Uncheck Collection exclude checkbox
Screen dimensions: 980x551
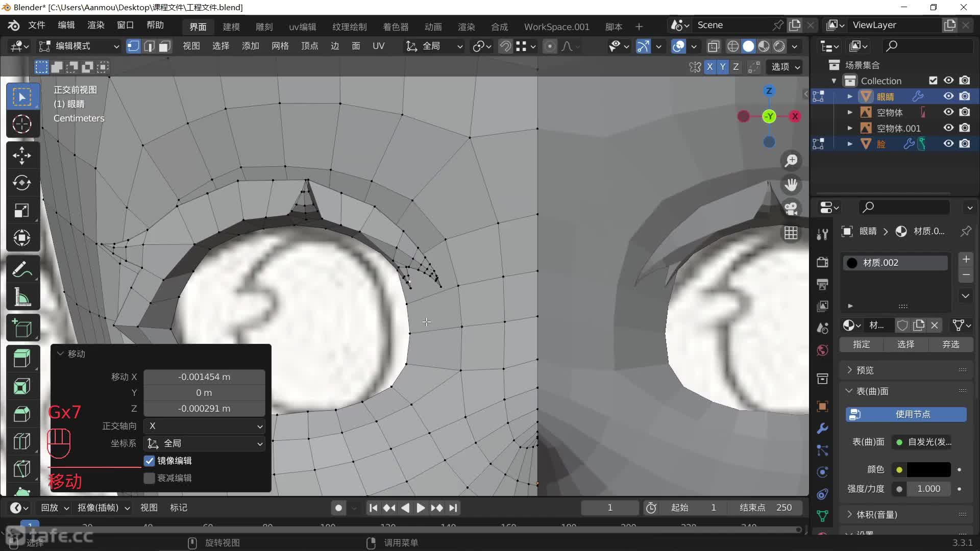[x=933, y=81]
